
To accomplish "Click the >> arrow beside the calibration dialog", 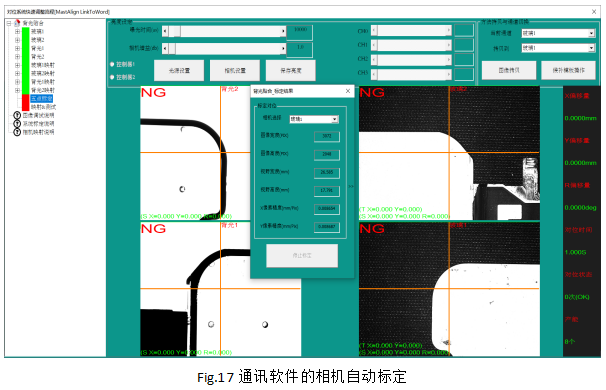I will (351, 187).
